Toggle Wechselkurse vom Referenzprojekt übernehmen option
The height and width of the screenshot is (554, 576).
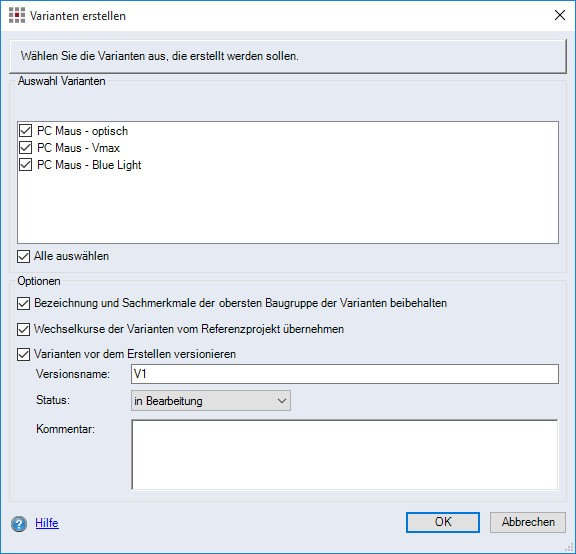point(24,329)
